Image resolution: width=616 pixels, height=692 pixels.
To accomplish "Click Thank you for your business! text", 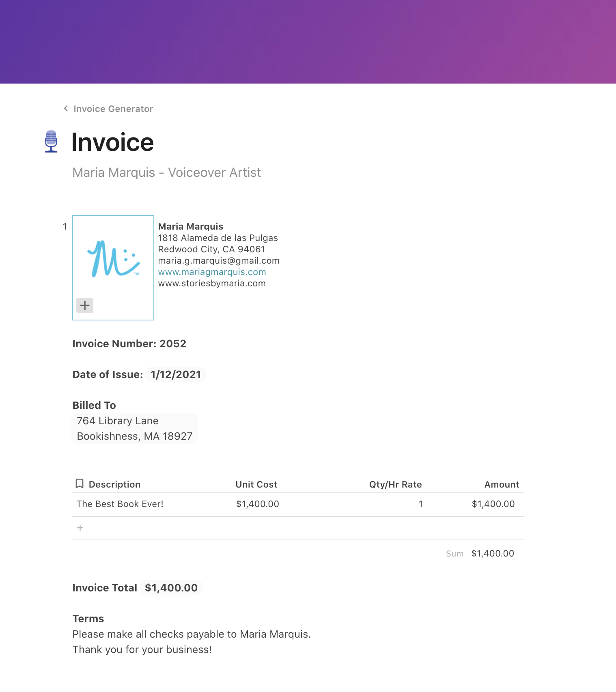I will tap(142, 649).
